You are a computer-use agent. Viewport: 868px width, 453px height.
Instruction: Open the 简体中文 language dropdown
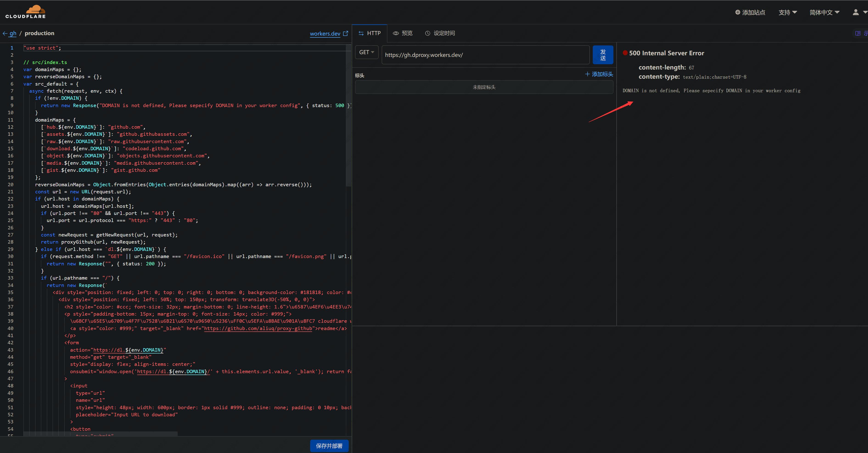pyautogui.click(x=824, y=12)
